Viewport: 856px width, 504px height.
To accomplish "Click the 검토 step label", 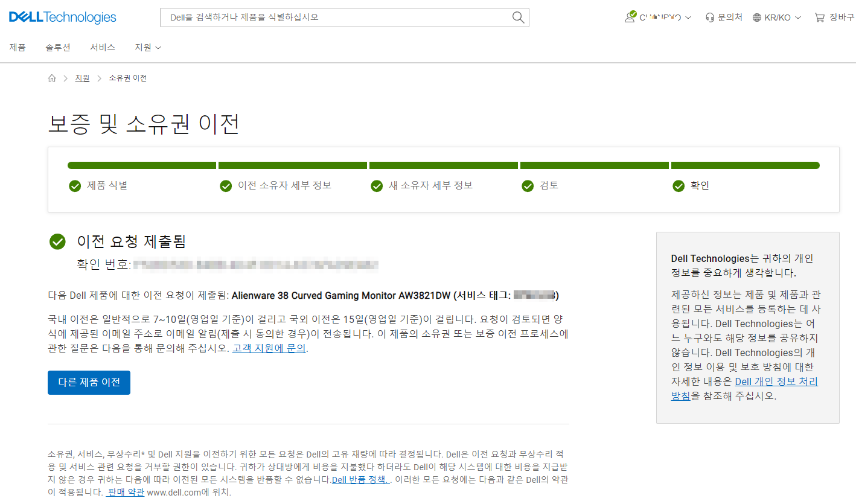I will [549, 186].
